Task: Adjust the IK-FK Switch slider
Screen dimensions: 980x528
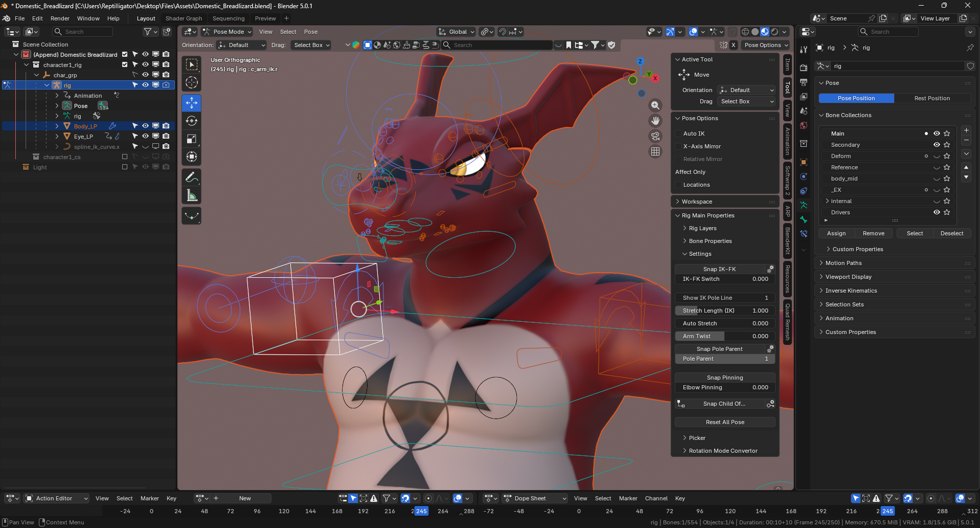Action: point(725,279)
